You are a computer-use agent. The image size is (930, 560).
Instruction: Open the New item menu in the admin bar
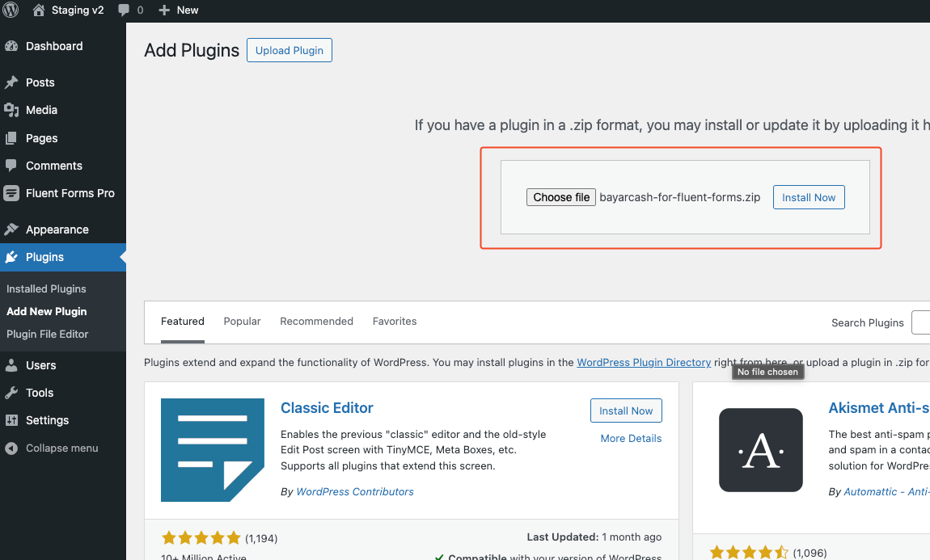click(178, 10)
